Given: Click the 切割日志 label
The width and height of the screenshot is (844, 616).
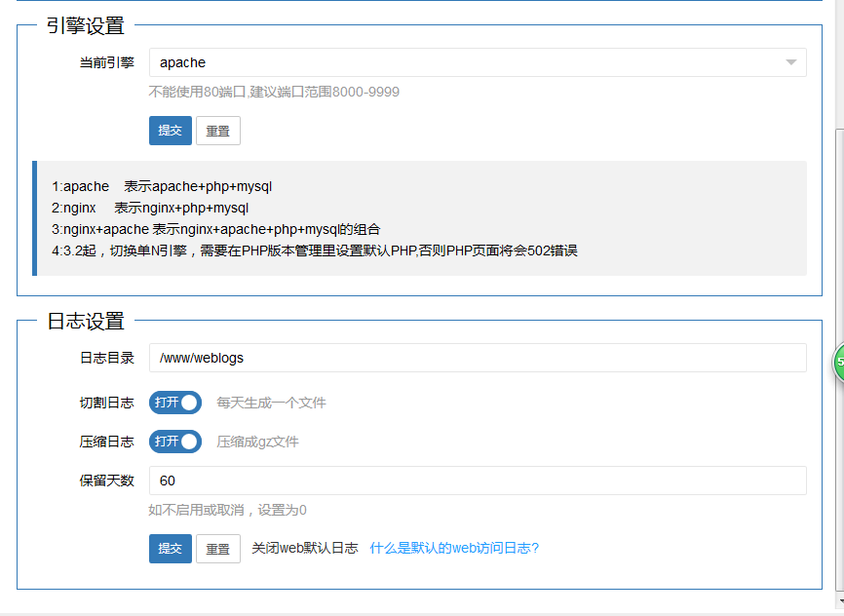Looking at the screenshot, I should [x=106, y=403].
